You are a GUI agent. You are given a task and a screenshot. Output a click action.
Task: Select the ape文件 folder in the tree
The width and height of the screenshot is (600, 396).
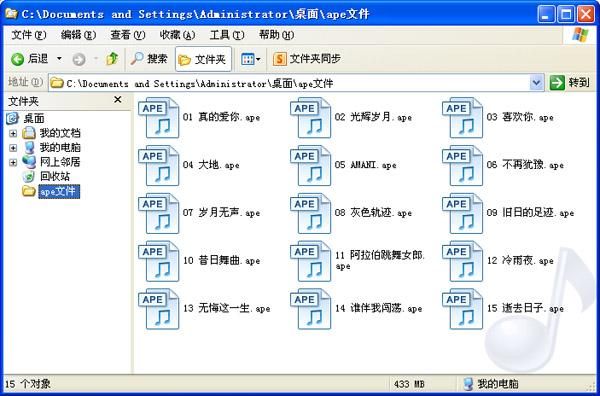[59, 191]
